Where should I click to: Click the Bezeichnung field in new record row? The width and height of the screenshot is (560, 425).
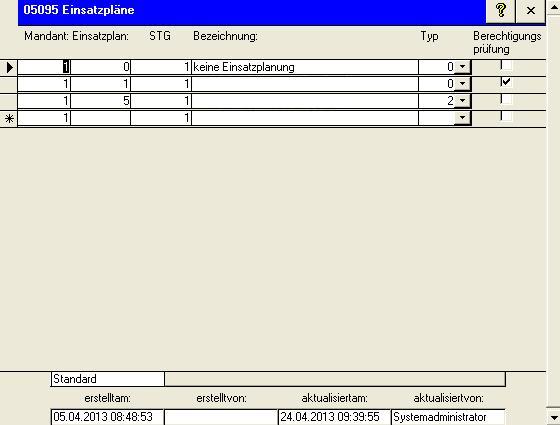pos(305,118)
